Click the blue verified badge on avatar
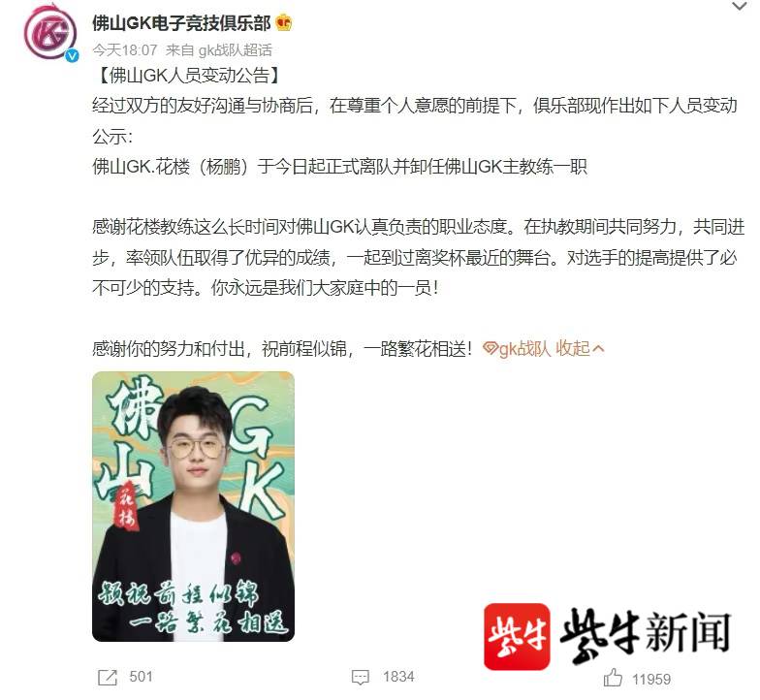 (x=72, y=56)
